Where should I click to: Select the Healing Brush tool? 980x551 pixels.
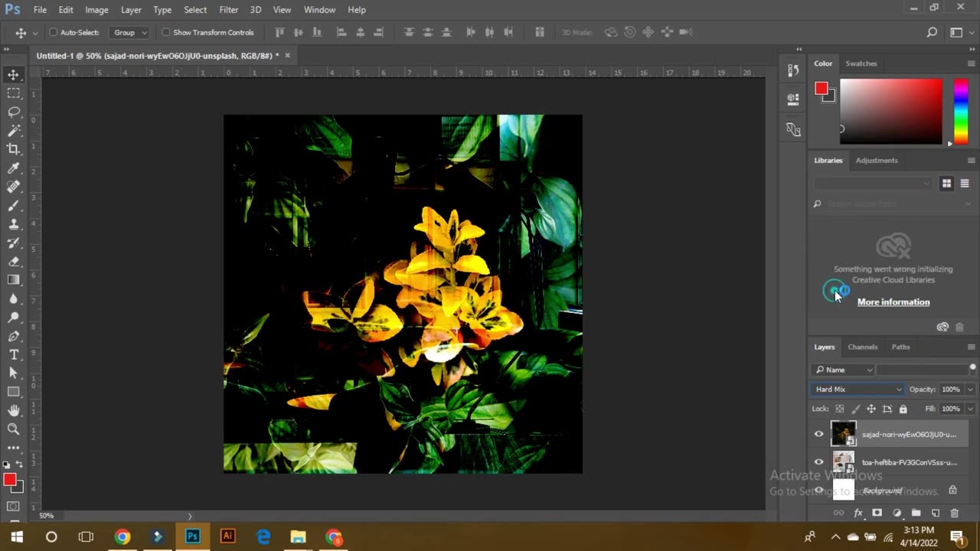pyautogui.click(x=14, y=187)
